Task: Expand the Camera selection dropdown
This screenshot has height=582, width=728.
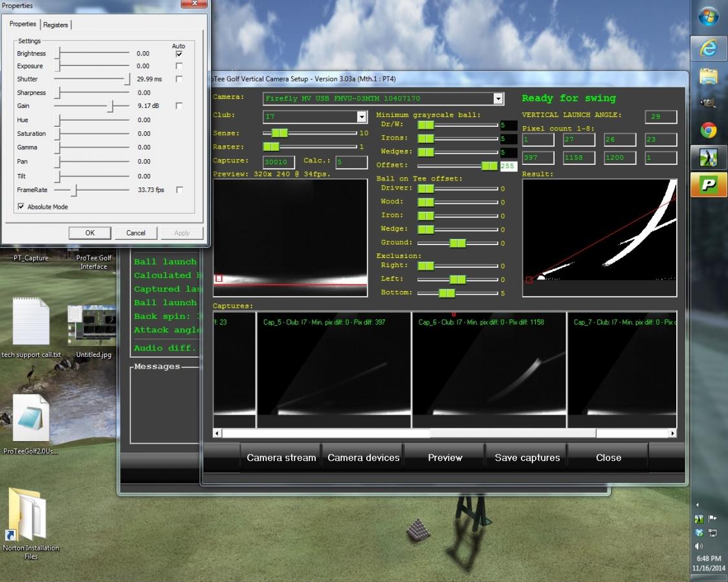Action: tap(498, 98)
